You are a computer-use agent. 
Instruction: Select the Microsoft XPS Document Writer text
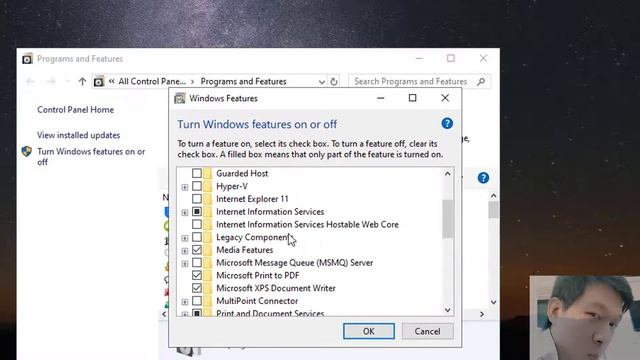click(276, 288)
